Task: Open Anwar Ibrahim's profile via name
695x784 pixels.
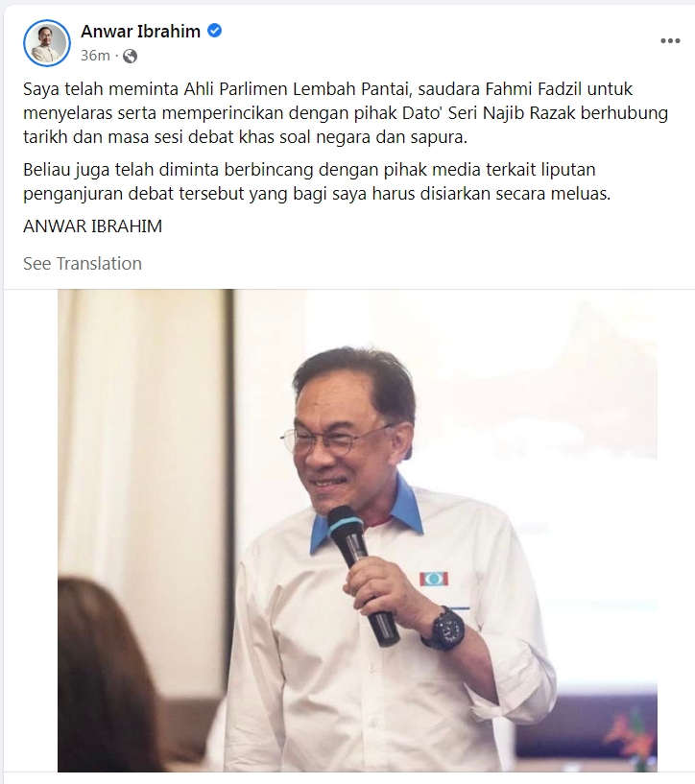Action: (140, 31)
